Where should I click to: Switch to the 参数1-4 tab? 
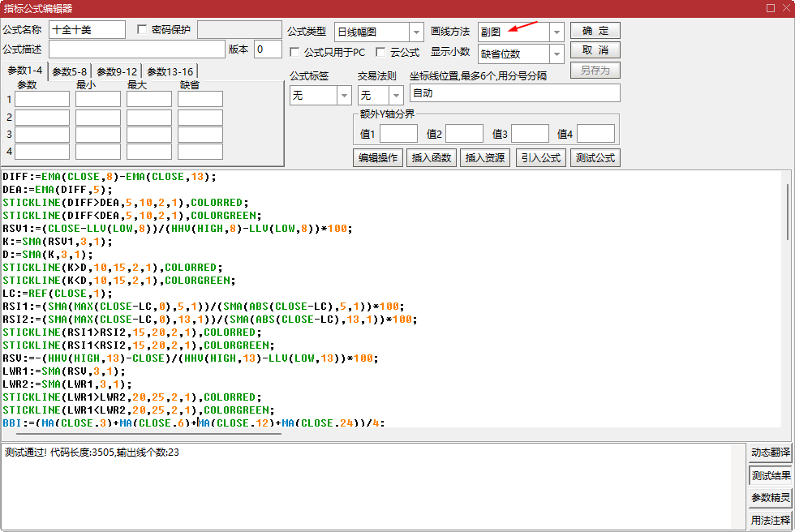pos(25,71)
